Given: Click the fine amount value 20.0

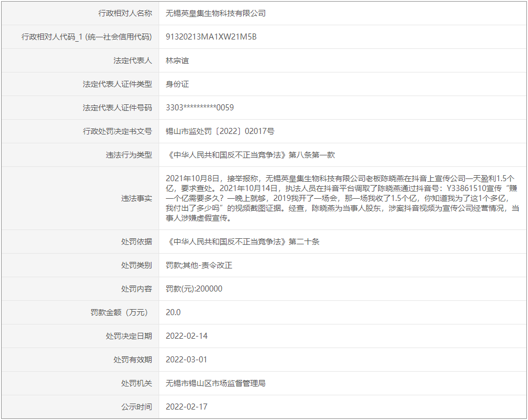Looking at the screenshot, I should (173, 312).
